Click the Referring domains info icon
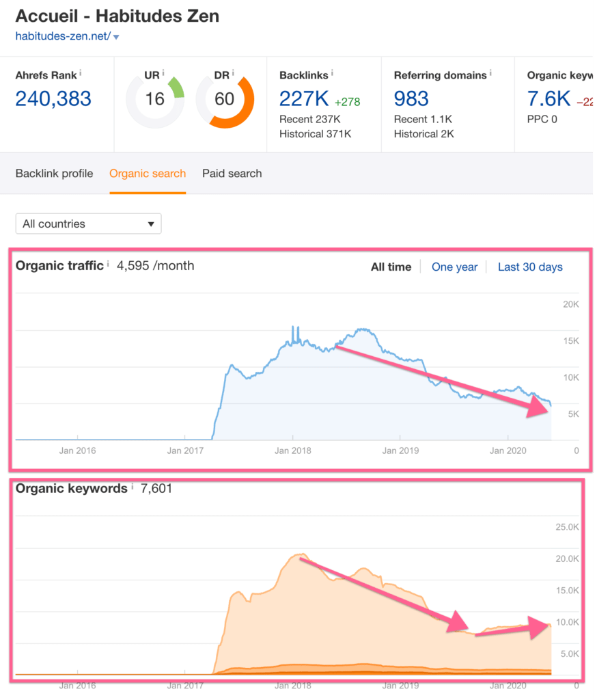 coord(490,72)
